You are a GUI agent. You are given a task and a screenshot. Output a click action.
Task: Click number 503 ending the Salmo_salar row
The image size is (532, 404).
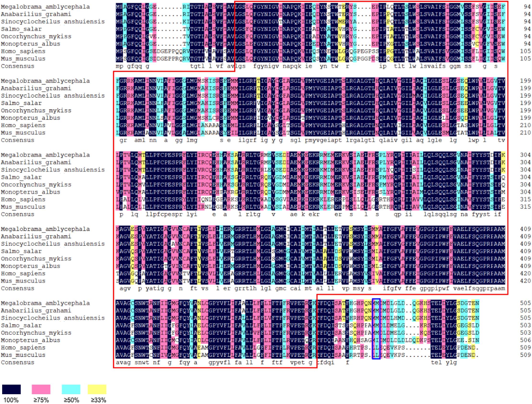525,325
